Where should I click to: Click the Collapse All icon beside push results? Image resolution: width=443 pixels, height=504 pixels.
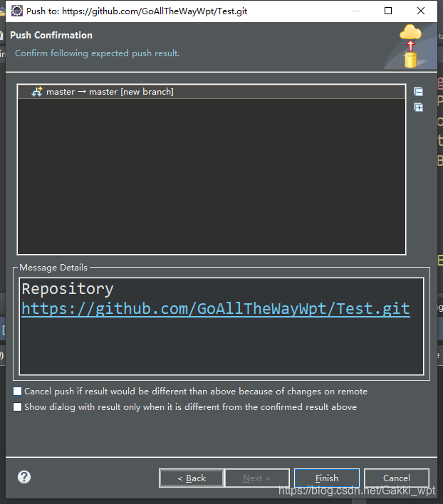coord(418,92)
